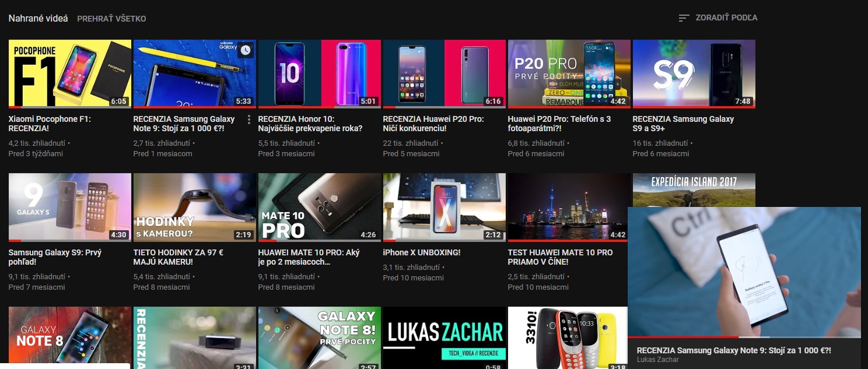Click title Huawei P20 Pro: Telefón s 3 fotoaparátmi
Image resolution: width=868 pixels, height=369 pixels.
559,124
